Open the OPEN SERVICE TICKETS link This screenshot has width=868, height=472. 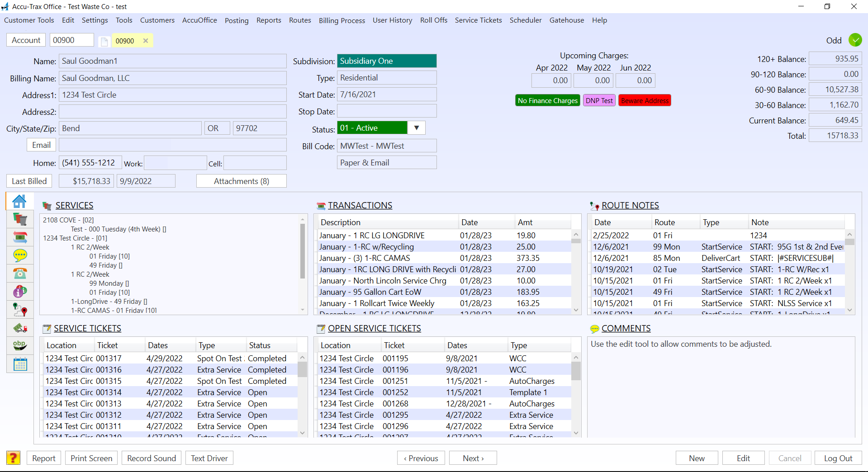[x=375, y=329]
